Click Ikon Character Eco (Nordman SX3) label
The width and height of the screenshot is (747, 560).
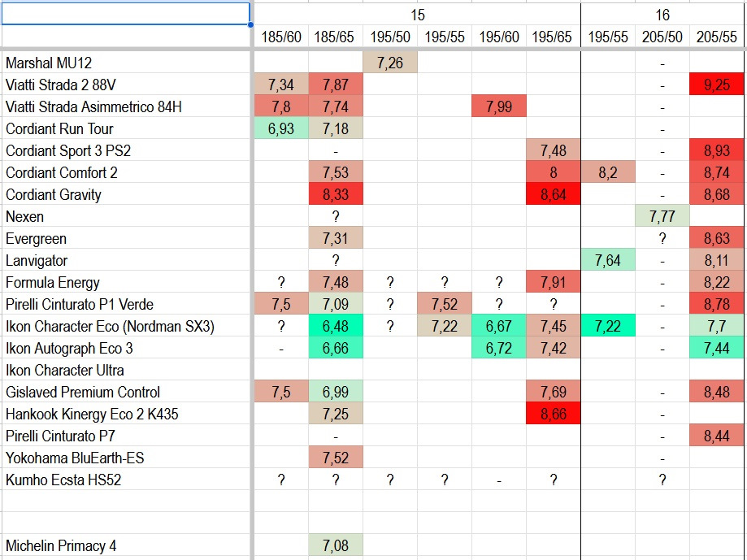(x=110, y=326)
